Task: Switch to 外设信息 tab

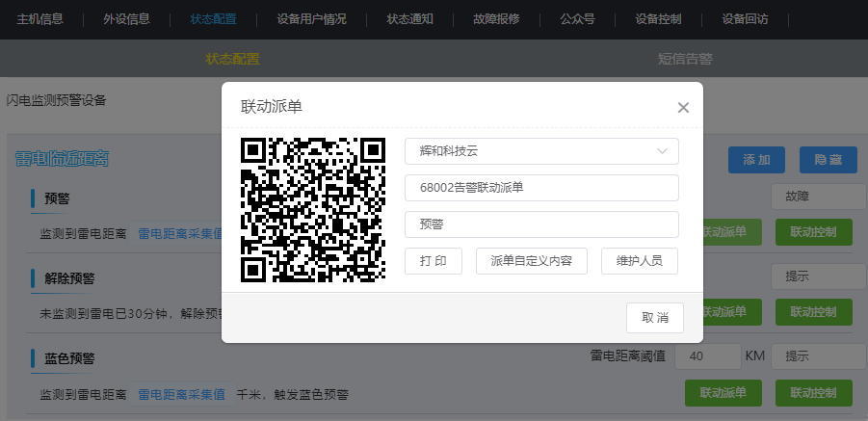Action: pos(126,19)
